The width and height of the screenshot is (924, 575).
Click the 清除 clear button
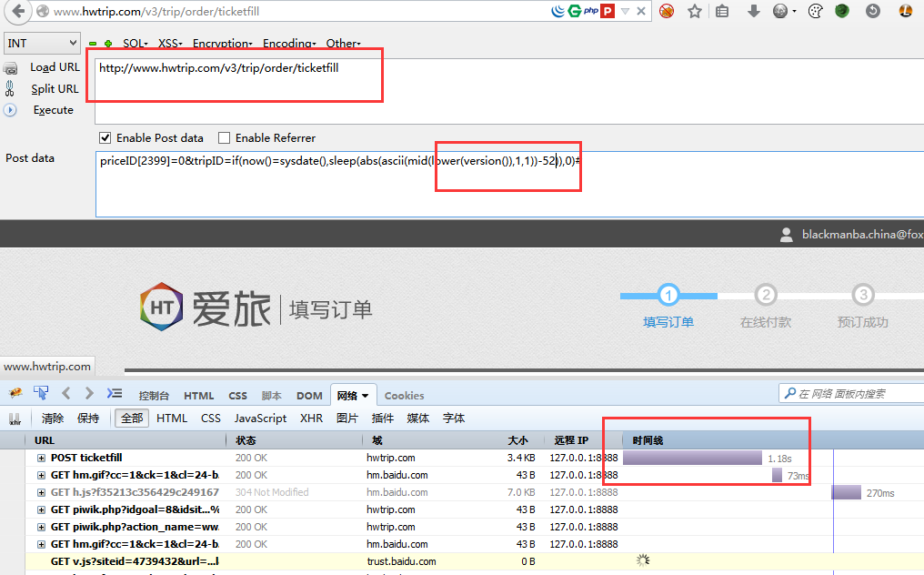pyautogui.click(x=53, y=419)
